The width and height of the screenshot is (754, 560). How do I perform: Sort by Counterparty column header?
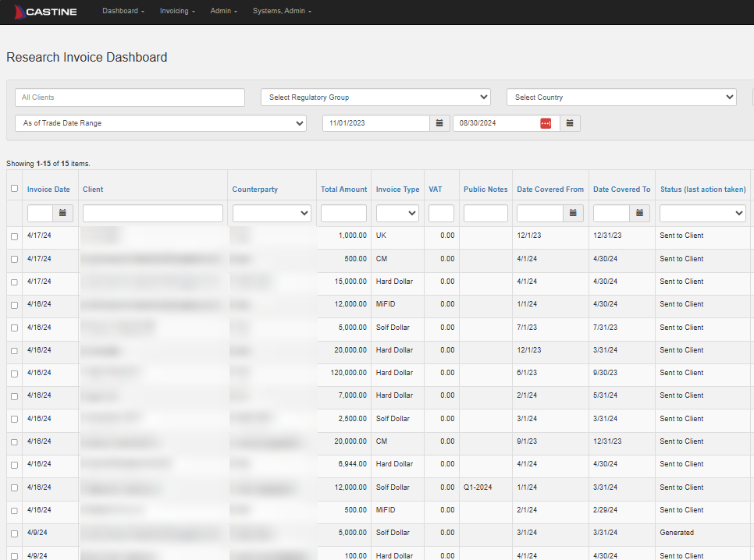pos(255,190)
